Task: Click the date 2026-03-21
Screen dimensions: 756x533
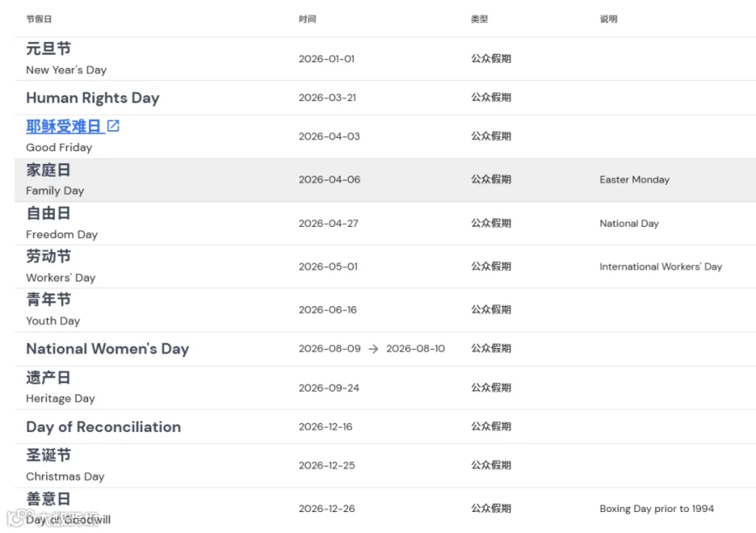Action: click(x=328, y=98)
